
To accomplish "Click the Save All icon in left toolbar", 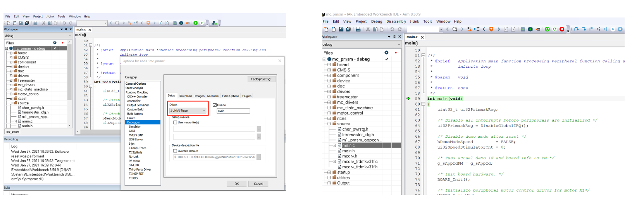I will click(27, 23).
